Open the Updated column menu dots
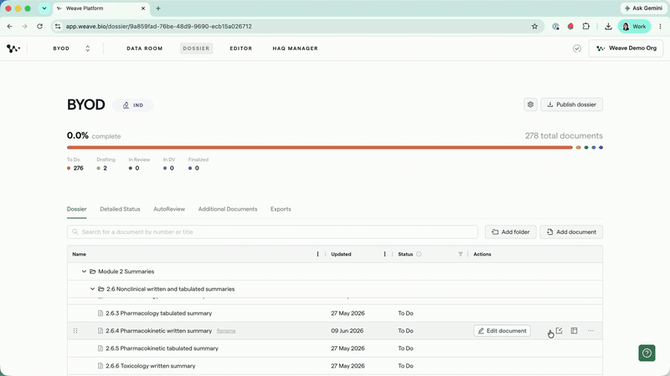 point(385,254)
